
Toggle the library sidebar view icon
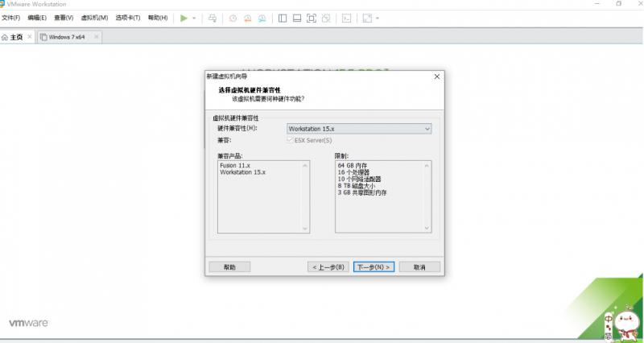(283, 18)
